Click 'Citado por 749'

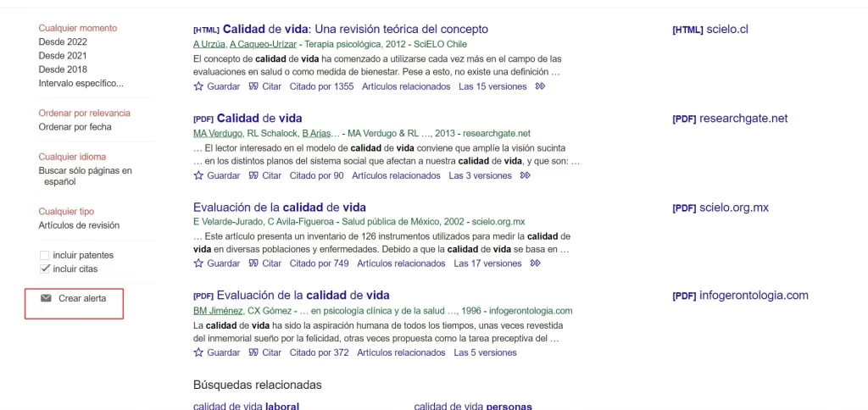319,263
